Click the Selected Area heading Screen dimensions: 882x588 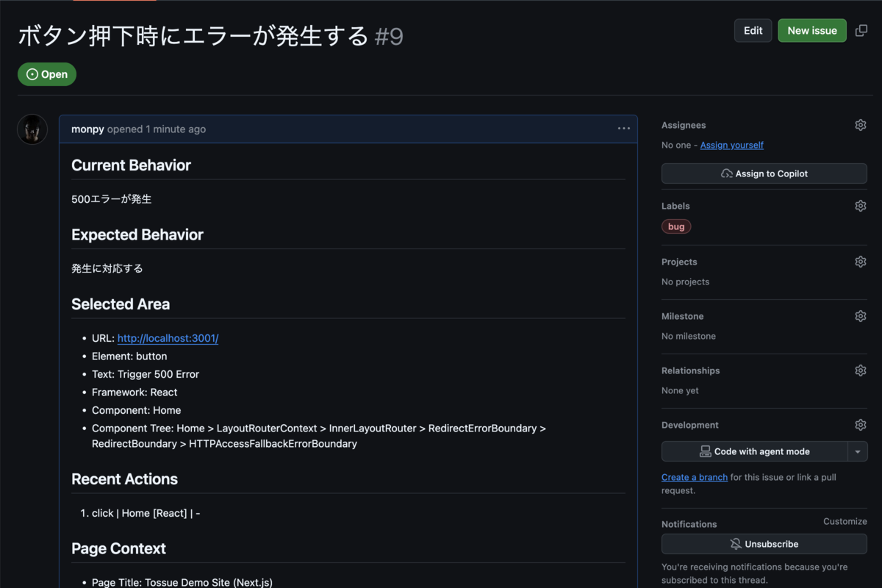[121, 304]
